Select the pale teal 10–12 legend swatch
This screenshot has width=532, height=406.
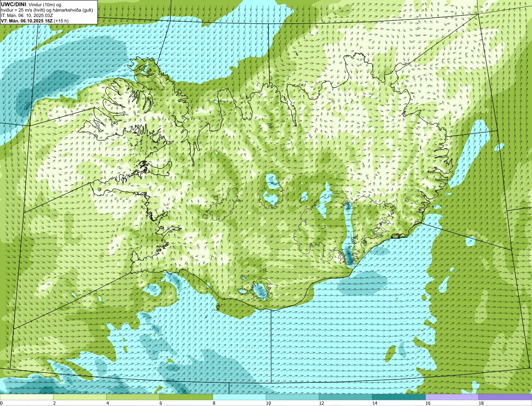[293, 397]
